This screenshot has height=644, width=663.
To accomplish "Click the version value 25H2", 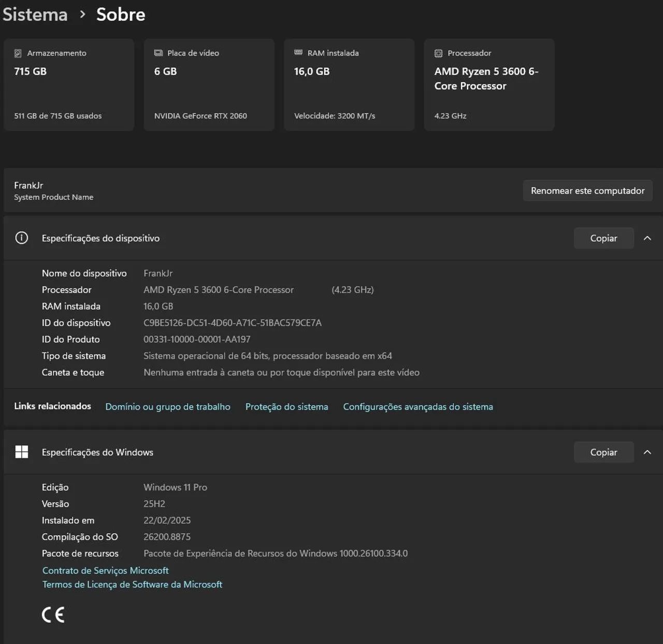I will tap(154, 504).
